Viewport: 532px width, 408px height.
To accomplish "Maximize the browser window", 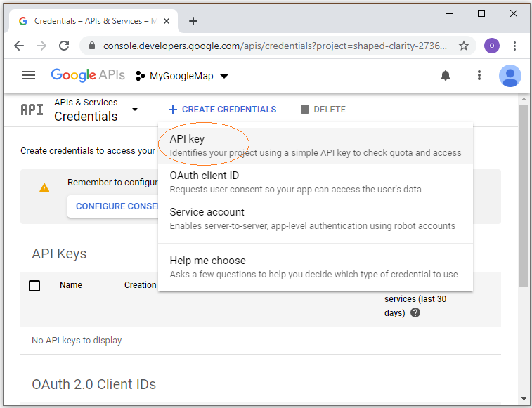I will [481, 13].
